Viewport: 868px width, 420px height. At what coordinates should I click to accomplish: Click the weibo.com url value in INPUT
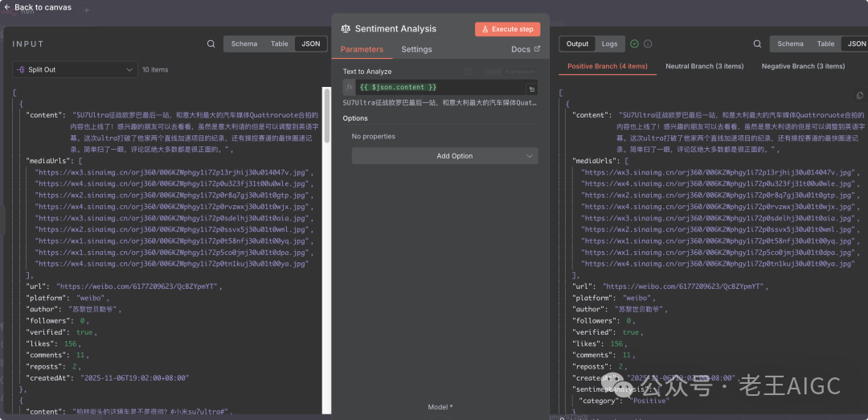click(138, 286)
